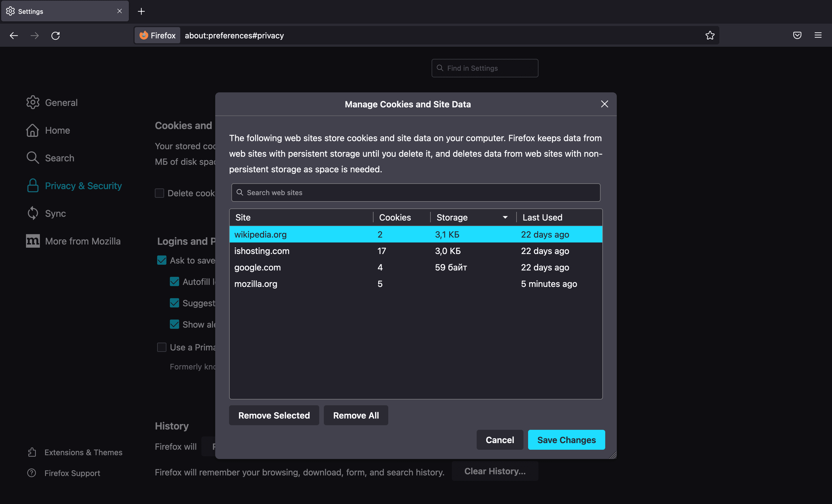Open the Pocket save icon

pyautogui.click(x=797, y=36)
